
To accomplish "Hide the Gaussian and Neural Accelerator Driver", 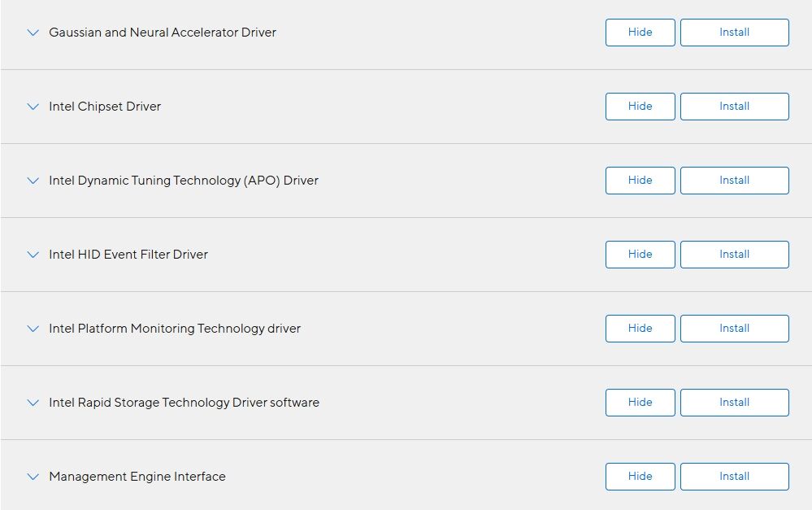I will click(640, 33).
